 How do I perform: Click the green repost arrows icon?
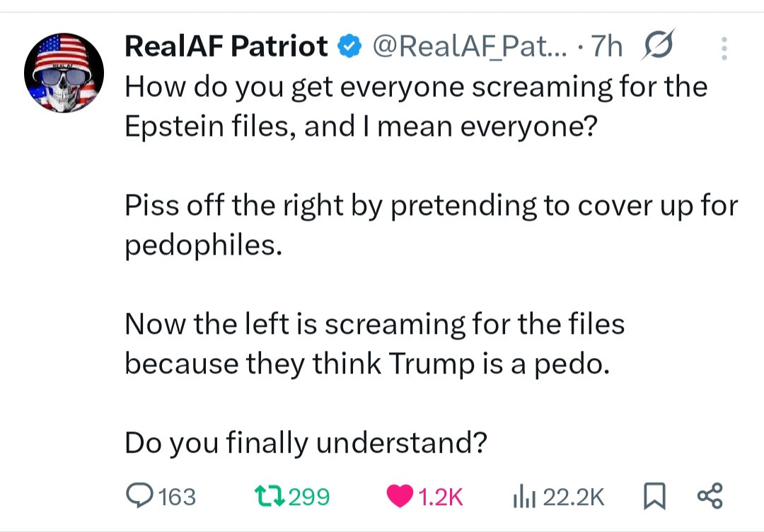(270, 496)
